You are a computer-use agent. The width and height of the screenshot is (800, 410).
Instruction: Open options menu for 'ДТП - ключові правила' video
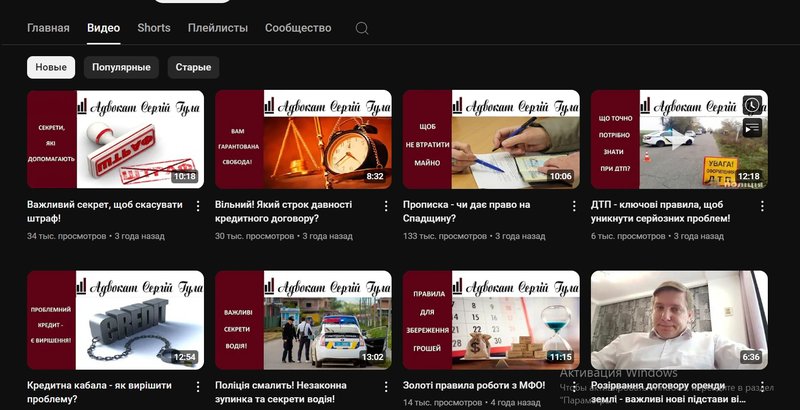pyautogui.click(x=762, y=206)
